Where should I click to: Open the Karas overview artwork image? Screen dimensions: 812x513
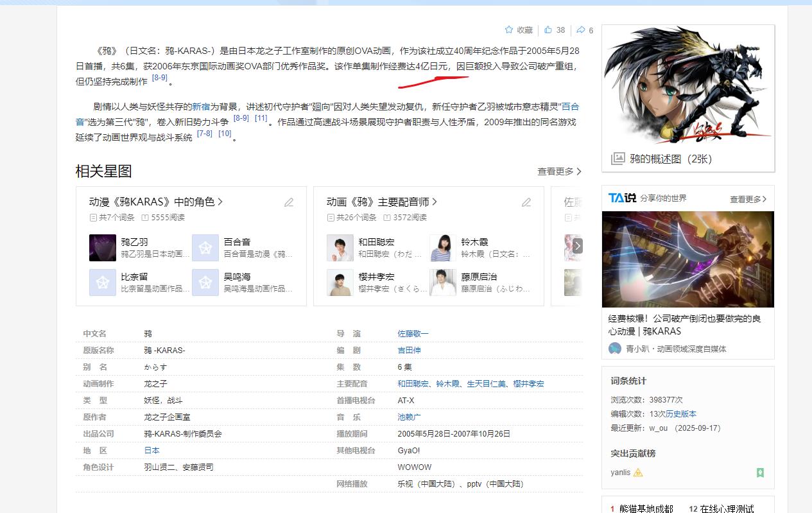pyautogui.click(x=687, y=87)
